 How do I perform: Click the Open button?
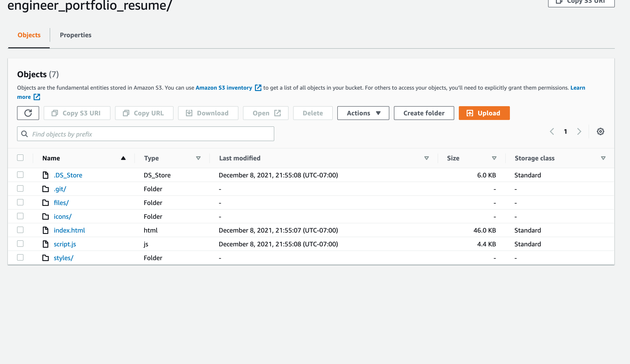(x=266, y=113)
